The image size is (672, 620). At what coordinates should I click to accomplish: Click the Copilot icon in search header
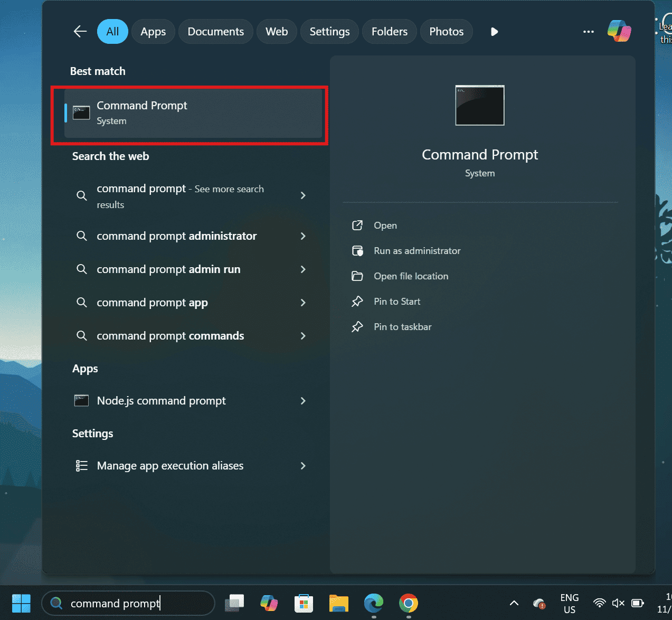[x=619, y=31]
